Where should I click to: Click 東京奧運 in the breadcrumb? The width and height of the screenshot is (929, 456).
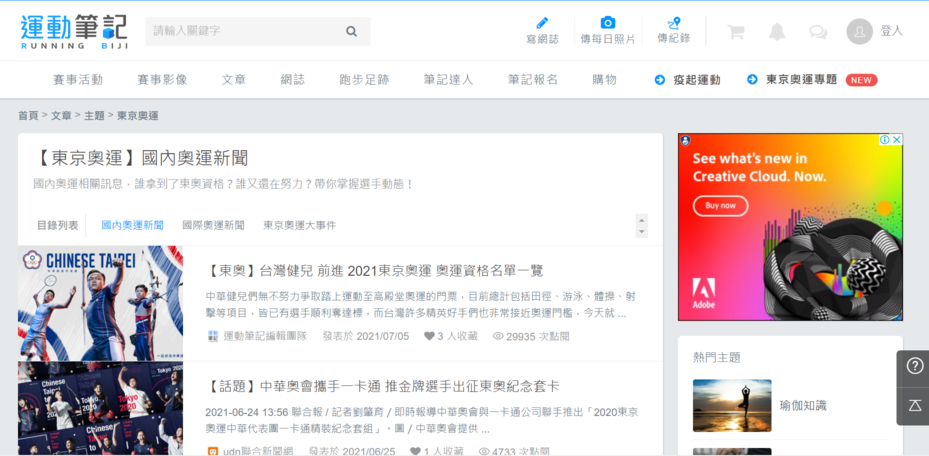137,115
